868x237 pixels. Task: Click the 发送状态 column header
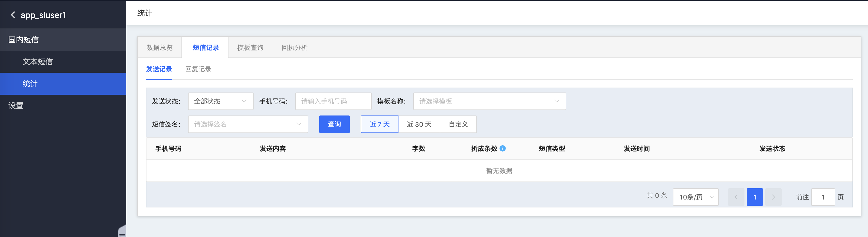click(x=772, y=149)
